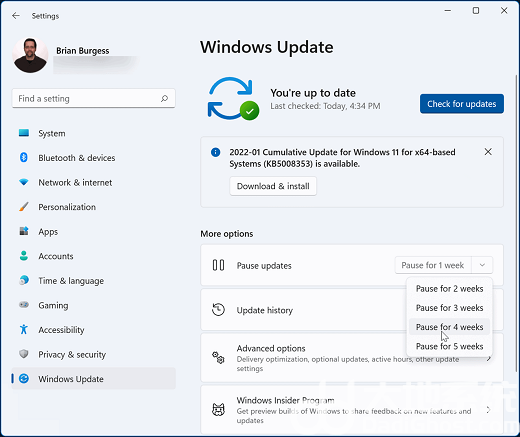Click the Network wifi icon
Screen dimensions: 520x437
point(24,182)
